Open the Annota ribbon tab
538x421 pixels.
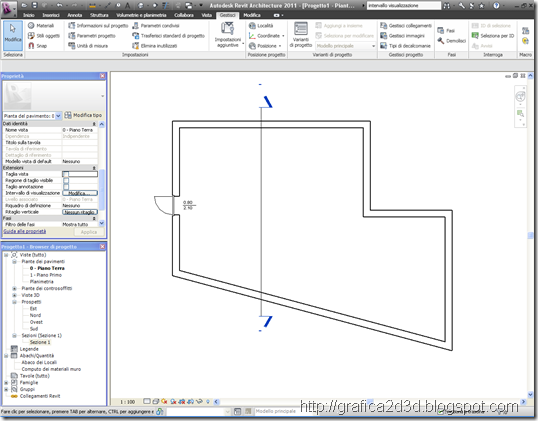point(74,15)
